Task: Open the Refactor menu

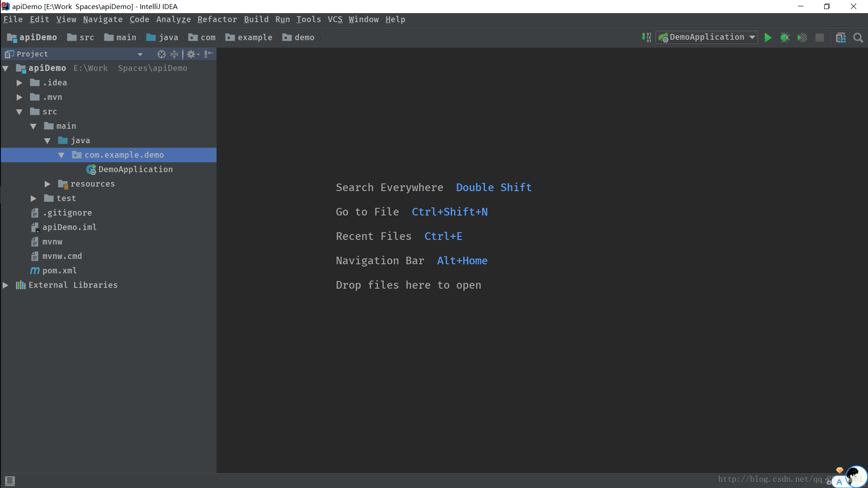Action: point(217,19)
